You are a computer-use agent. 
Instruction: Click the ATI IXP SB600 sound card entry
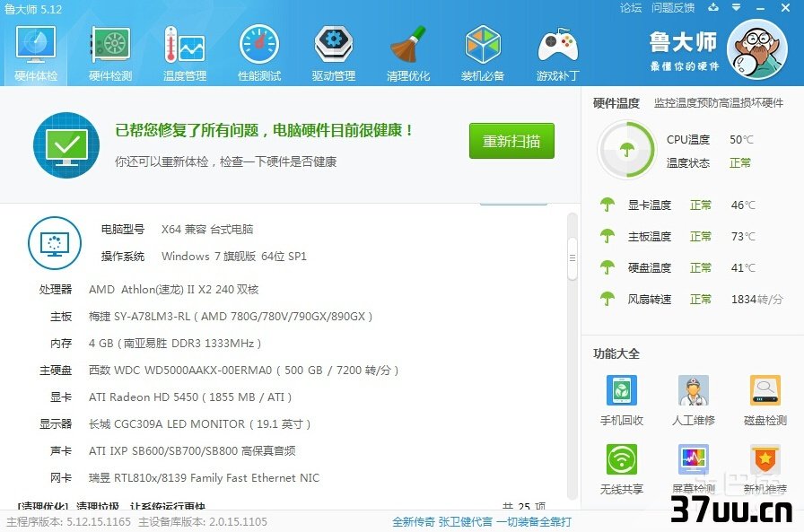(x=192, y=451)
